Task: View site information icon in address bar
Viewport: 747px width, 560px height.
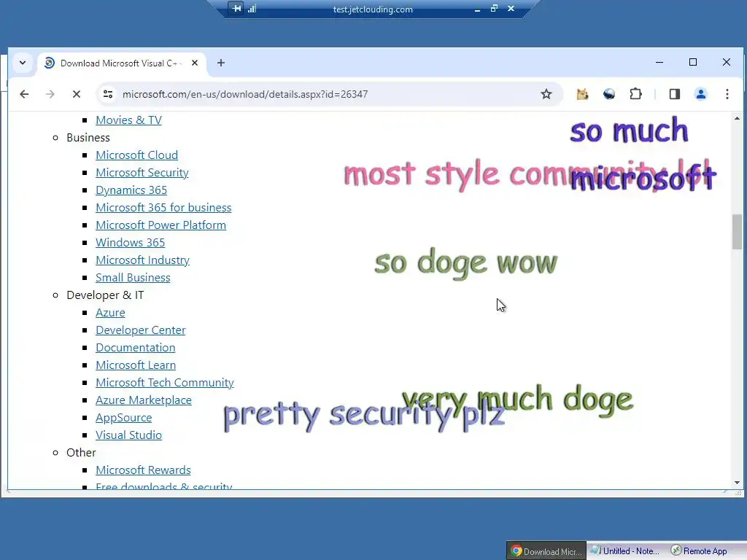Action: coord(108,94)
